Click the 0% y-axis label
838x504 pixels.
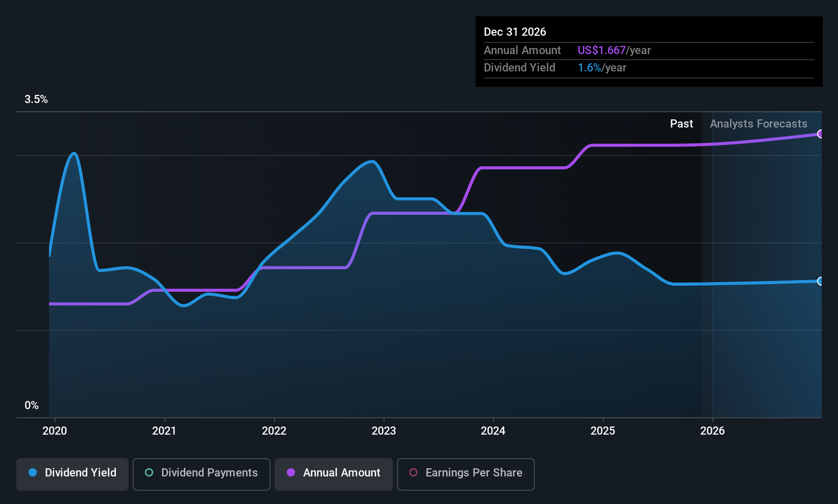[32, 406]
